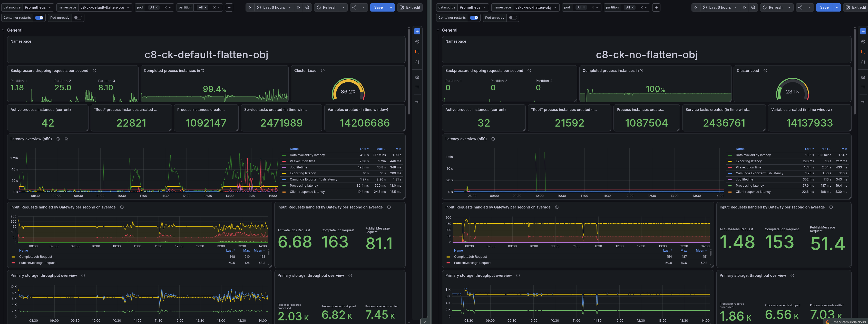
Task: Open the orange comments icon in default-flatten sidebar
Action: (417, 52)
